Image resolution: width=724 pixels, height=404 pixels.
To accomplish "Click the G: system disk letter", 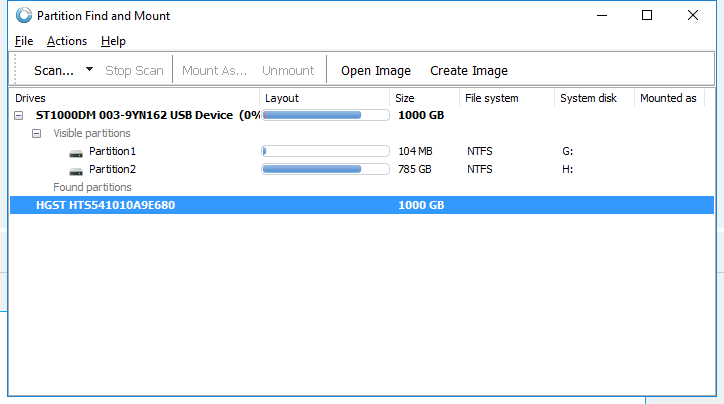I will [x=567, y=151].
